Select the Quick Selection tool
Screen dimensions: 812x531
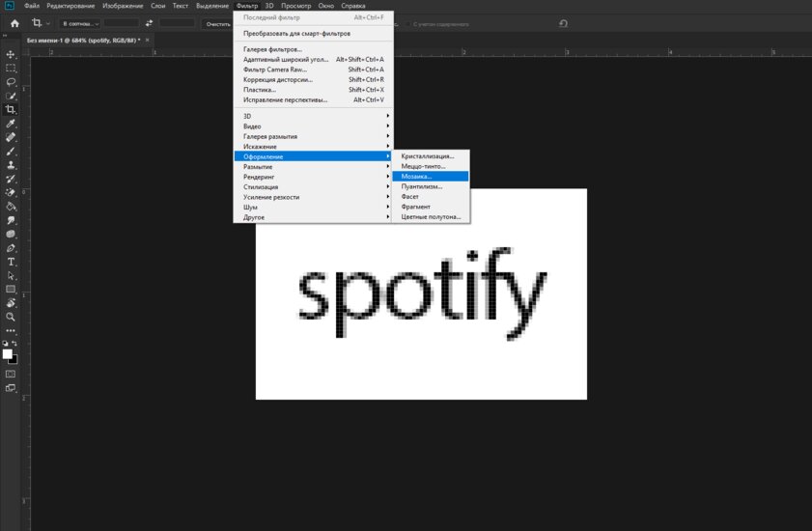pyautogui.click(x=11, y=96)
